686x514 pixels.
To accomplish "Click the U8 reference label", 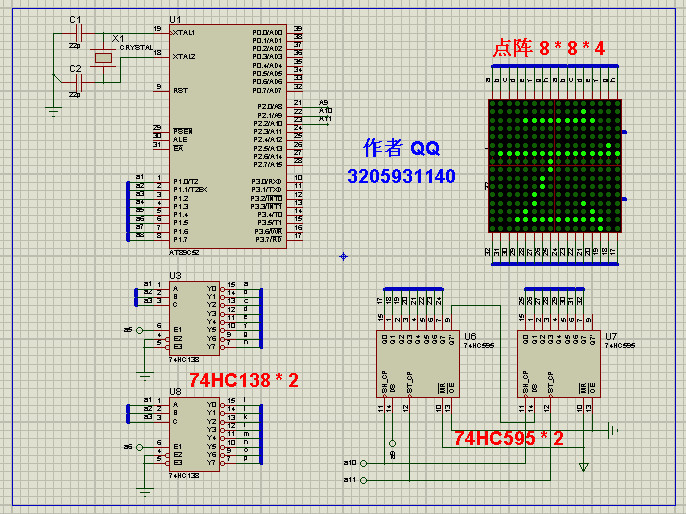I will coord(175,392).
